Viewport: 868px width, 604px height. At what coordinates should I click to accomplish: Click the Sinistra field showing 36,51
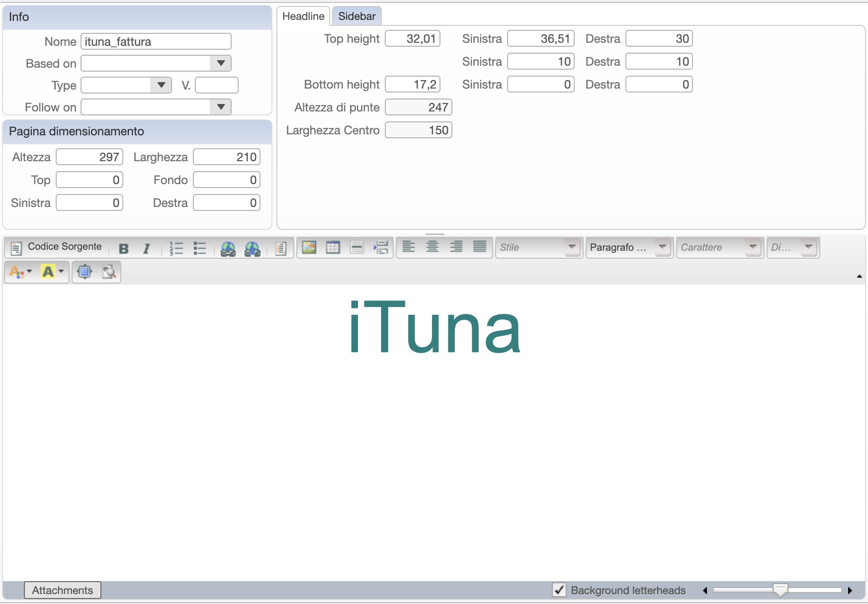pyautogui.click(x=541, y=39)
